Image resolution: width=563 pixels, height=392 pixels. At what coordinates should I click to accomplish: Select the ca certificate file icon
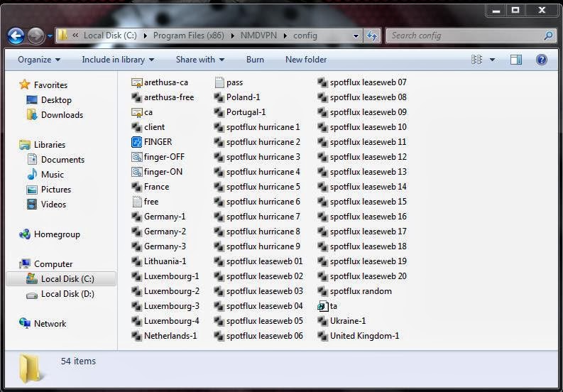136,112
